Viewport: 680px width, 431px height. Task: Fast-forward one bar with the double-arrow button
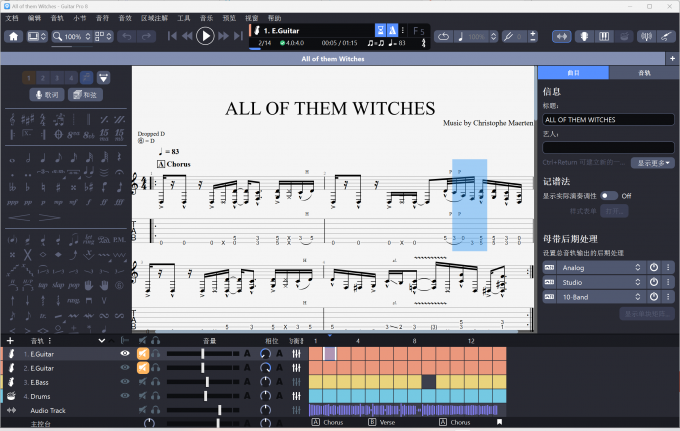tap(223, 36)
